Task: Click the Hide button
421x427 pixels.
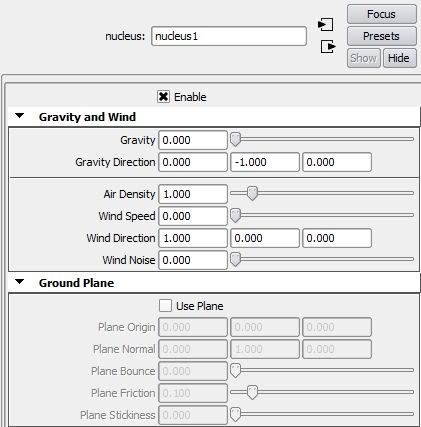Action: [x=400, y=58]
